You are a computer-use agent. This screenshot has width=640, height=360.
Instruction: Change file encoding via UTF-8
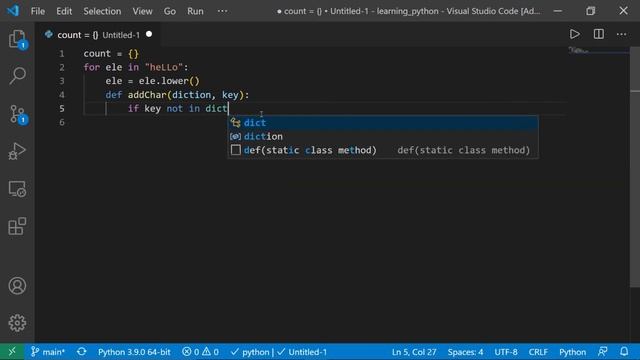tap(506, 351)
